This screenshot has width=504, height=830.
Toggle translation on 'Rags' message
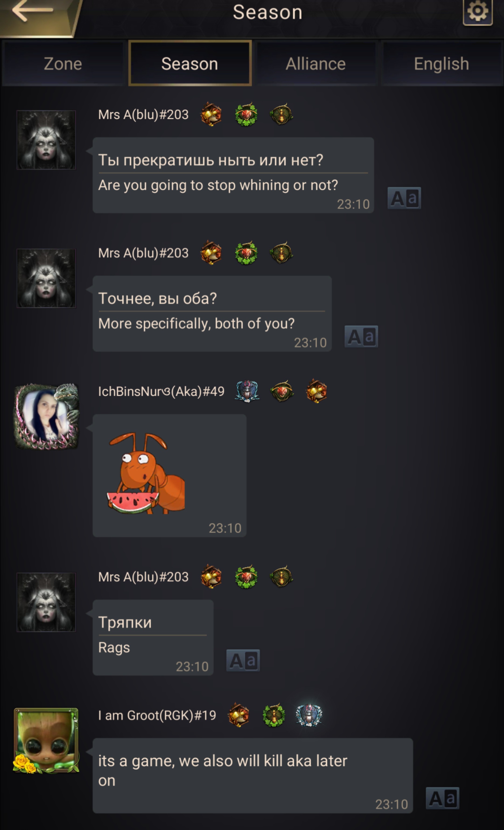coord(243,660)
